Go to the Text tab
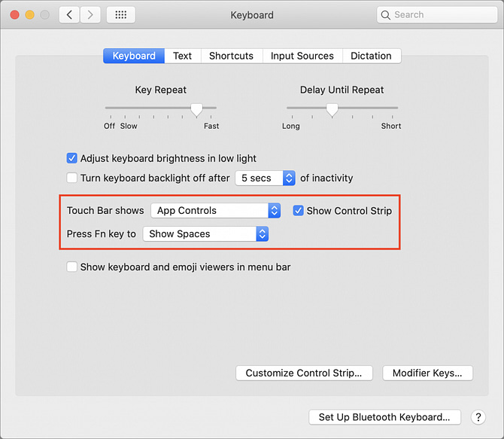The height and width of the screenshot is (439, 504). click(x=182, y=56)
